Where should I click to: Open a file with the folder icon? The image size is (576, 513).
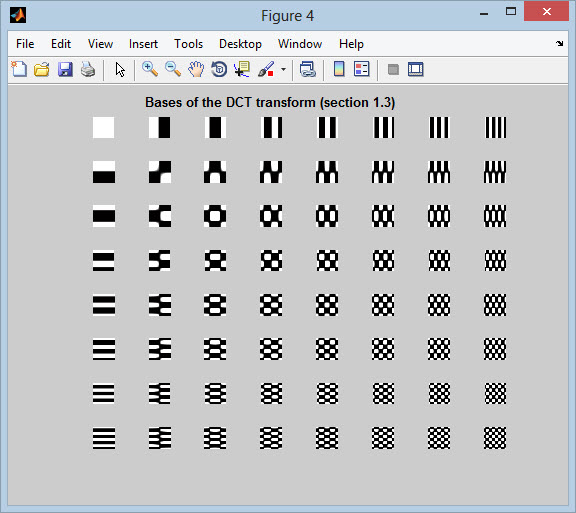point(42,69)
